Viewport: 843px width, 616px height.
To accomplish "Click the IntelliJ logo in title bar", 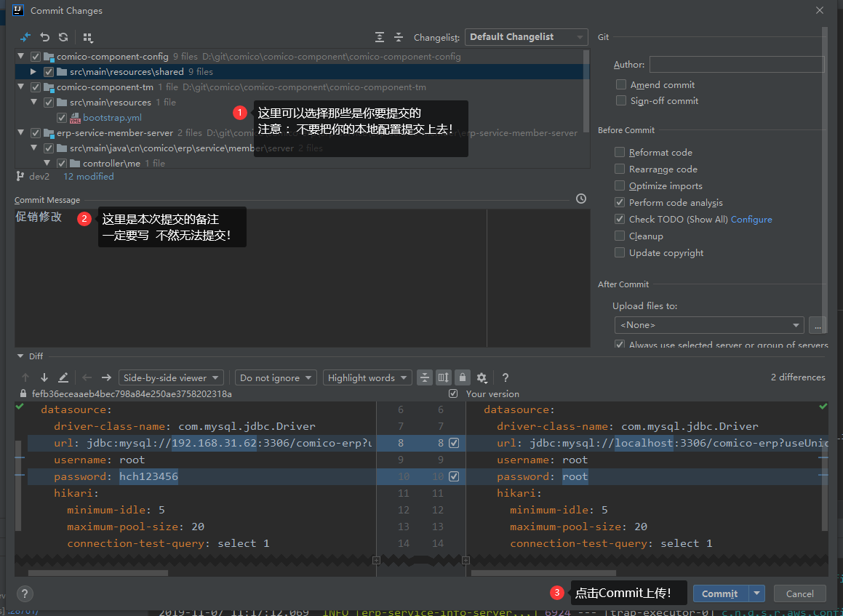I will (x=18, y=10).
